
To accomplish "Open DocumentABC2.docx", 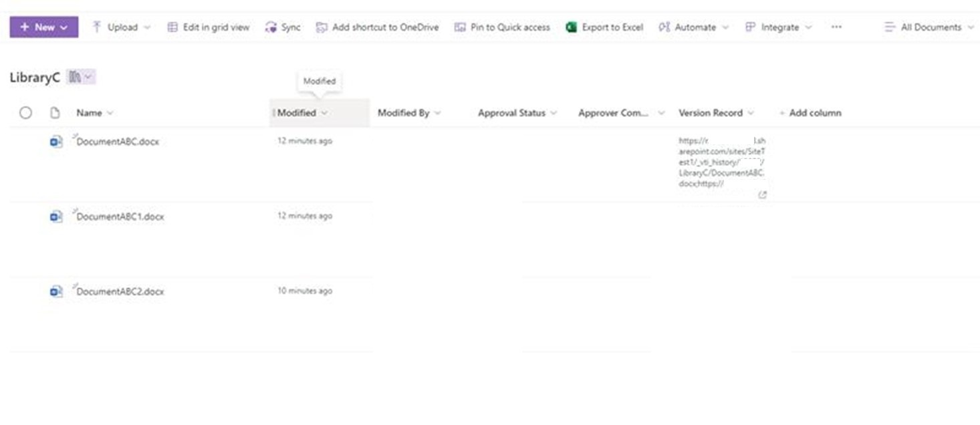I will tap(120, 291).
